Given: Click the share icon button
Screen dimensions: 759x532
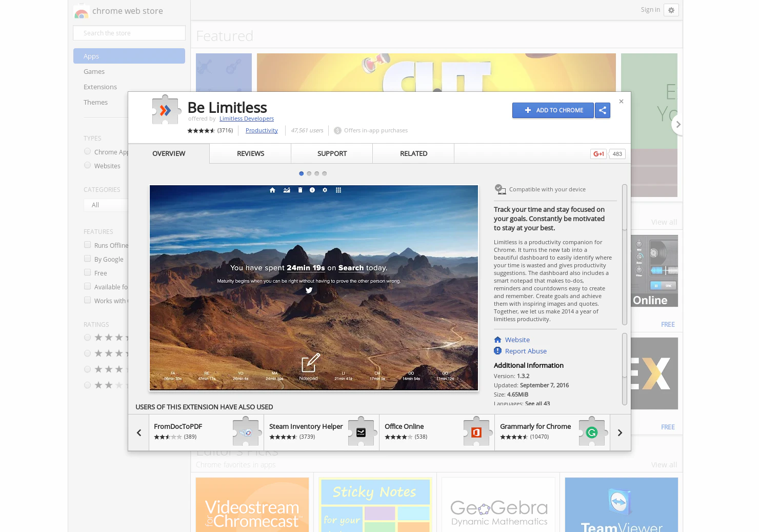Looking at the screenshot, I should pyautogui.click(x=603, y=110).
